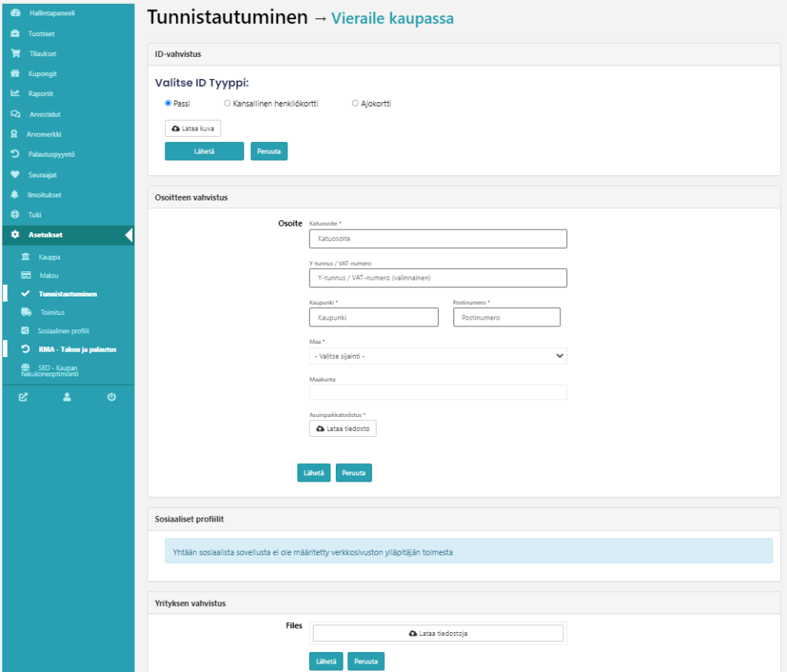This screenshot has height=672, width=787.
Task: Click the Ilmoitukset bell icon
Action: tap(15, 194)
